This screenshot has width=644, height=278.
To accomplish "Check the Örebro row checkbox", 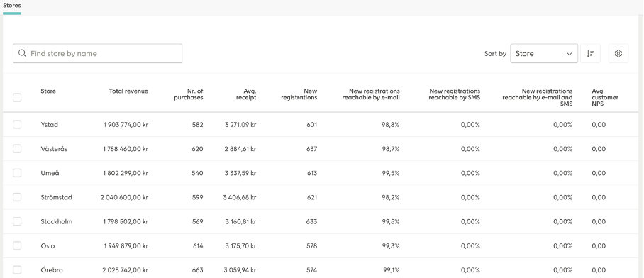I will point(17,269).
